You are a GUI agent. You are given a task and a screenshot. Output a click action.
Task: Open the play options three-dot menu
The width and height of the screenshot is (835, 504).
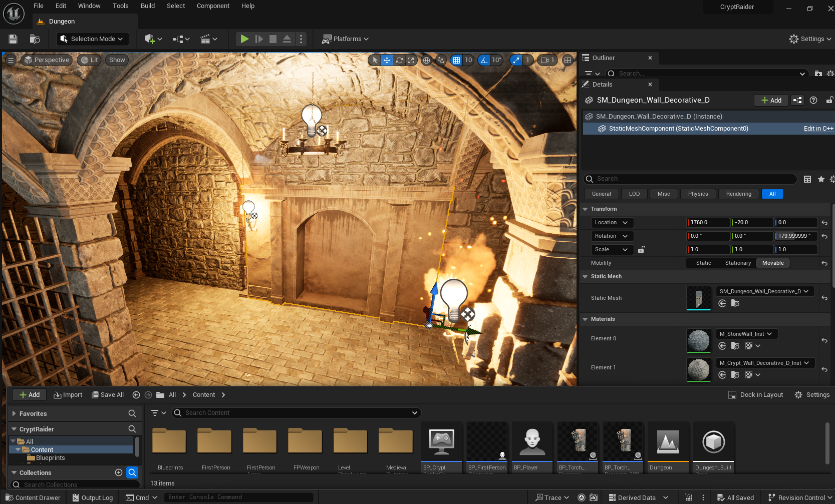[301, 39]
